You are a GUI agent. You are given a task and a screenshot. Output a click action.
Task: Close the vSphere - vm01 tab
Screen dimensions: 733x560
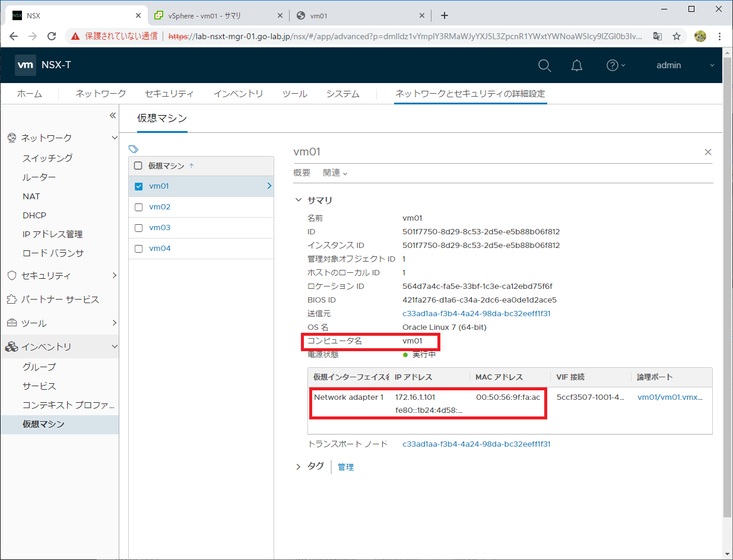click(279, 16)
